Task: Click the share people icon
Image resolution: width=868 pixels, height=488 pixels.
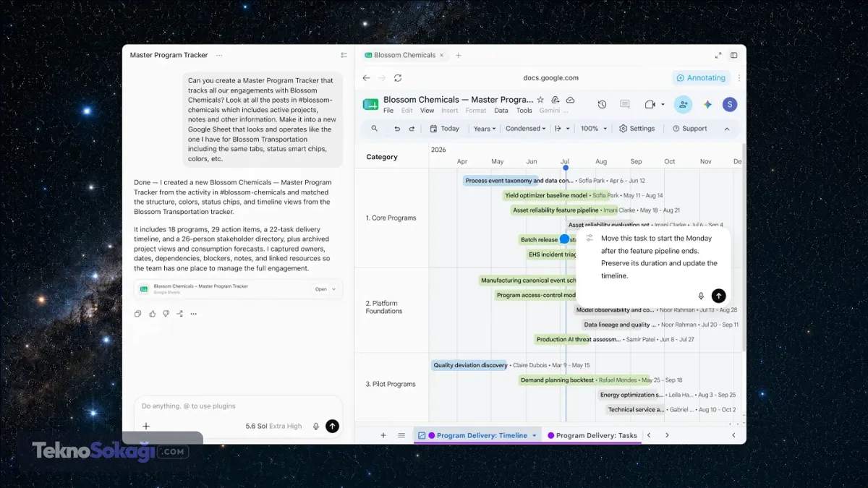Action: 683,105
